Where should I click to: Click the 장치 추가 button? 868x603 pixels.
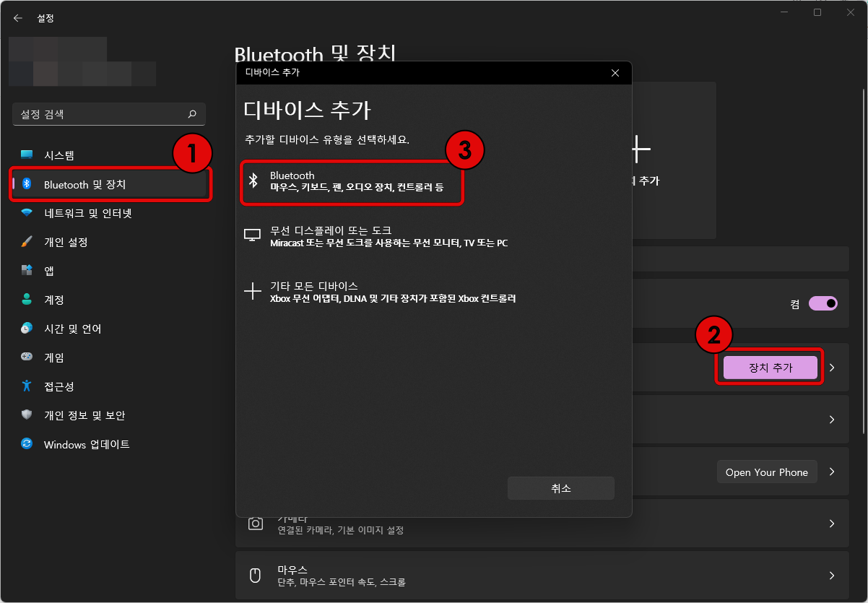pos(769,367)
